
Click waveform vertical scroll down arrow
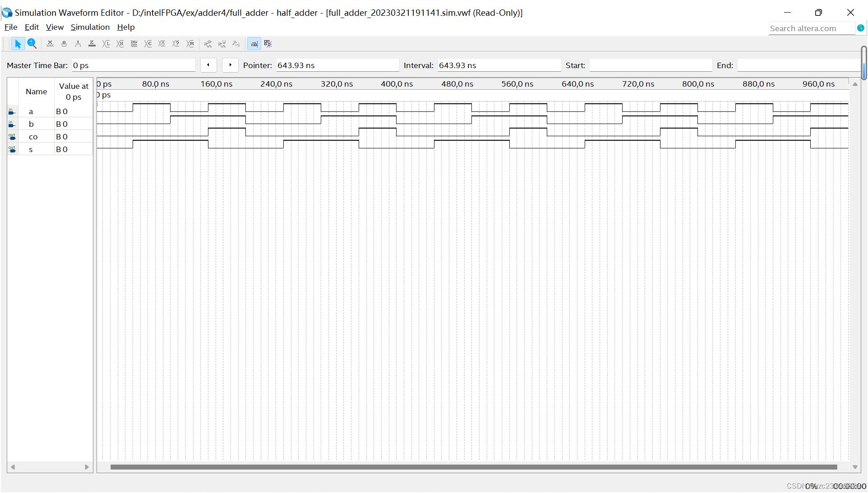click(x=855, y=467)
